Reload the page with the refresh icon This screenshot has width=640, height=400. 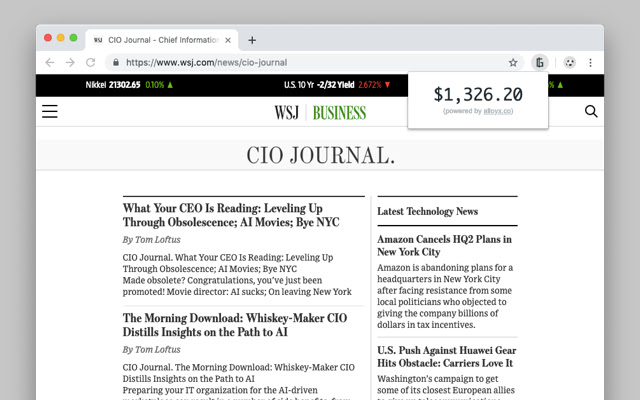click(91, 62)
